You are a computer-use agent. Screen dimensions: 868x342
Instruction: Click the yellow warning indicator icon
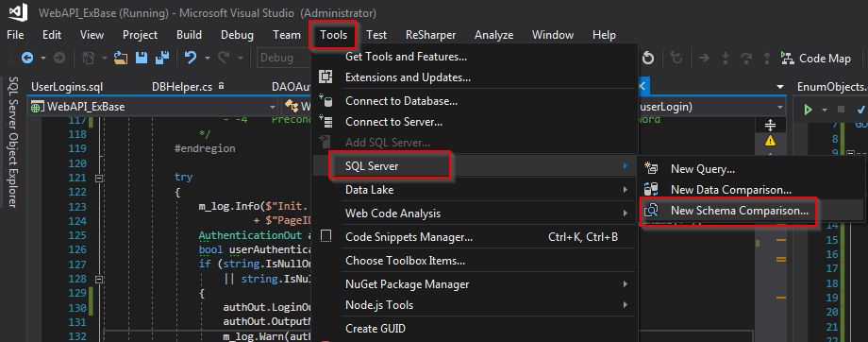[x=770, y=140]
